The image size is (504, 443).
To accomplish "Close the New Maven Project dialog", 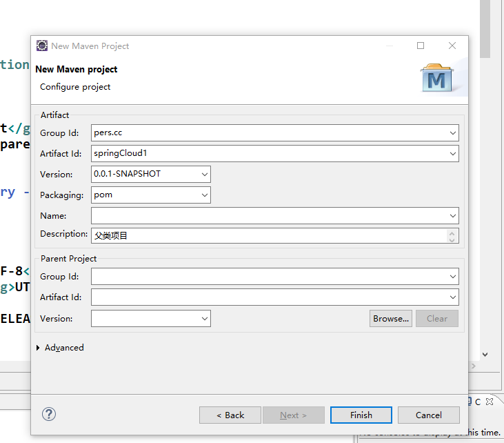I will coord(452,46).
